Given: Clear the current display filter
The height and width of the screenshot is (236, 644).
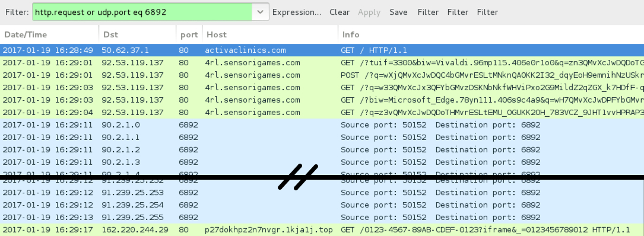Looking at the screenshot, I should point(340,12).
